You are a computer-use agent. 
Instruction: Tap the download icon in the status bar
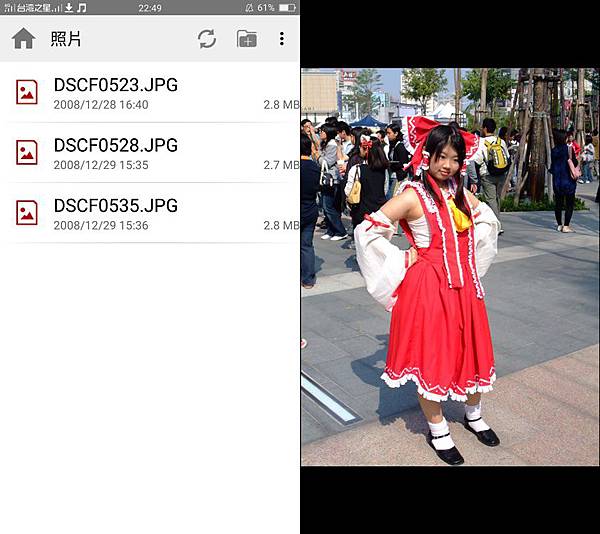69,8
